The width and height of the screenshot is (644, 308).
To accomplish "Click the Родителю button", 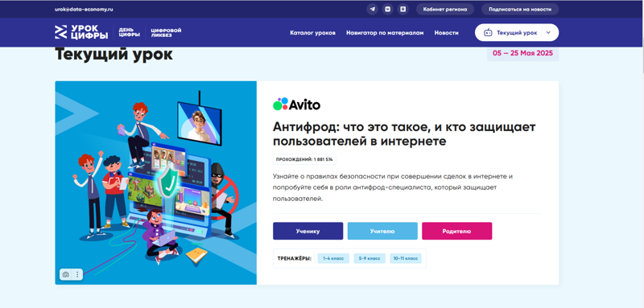I will tap(456, 231).
